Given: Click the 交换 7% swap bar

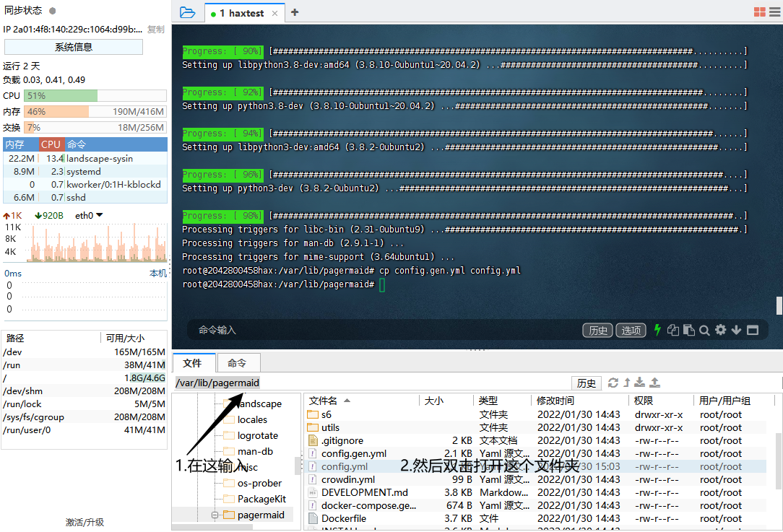Looking at the screenshot, I should tap(95, 128).
